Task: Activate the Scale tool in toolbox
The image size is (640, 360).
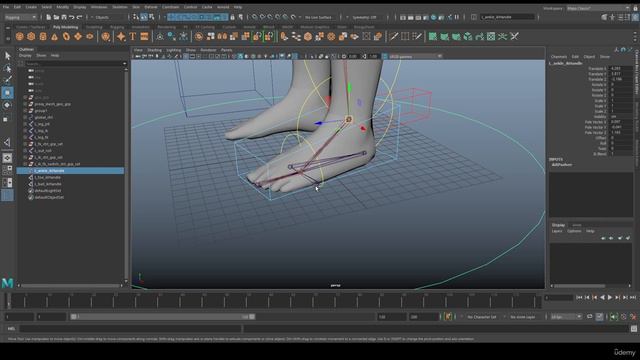Action: (6, 119)
